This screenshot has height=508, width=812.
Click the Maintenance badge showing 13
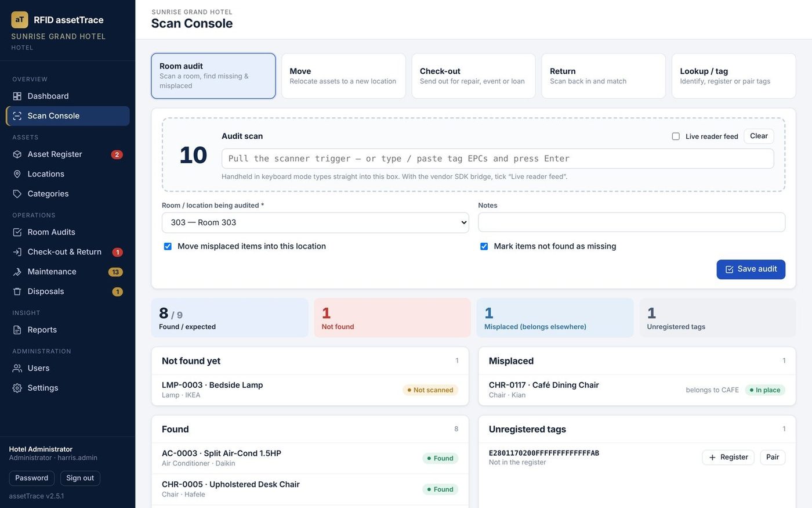coord(115,272)
